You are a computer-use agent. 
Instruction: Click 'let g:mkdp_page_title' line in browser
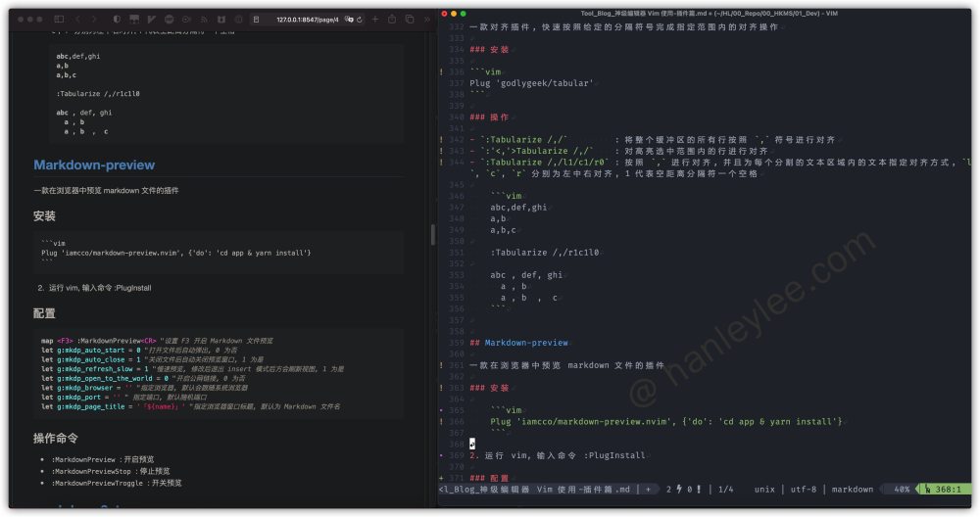click(191, 406)
